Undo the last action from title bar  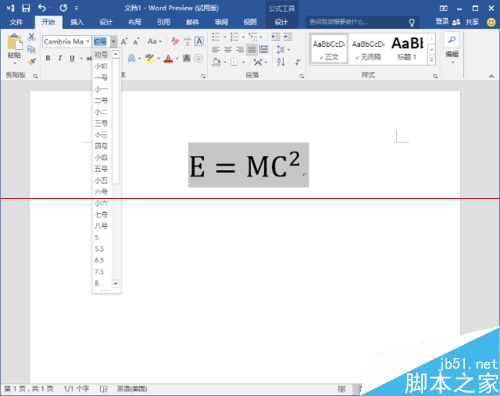pyautogui.click(x=42, y=8)
